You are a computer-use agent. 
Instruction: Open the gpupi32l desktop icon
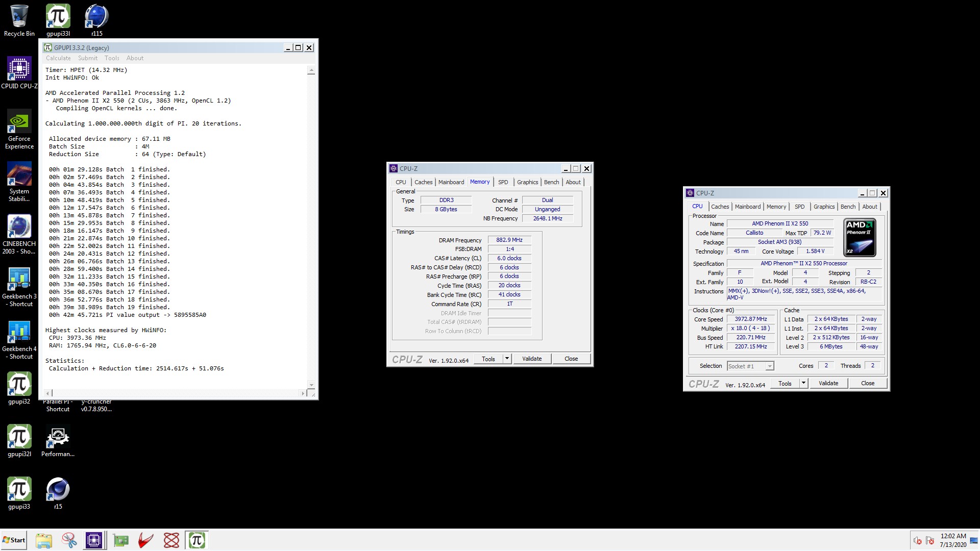point(19,441)
